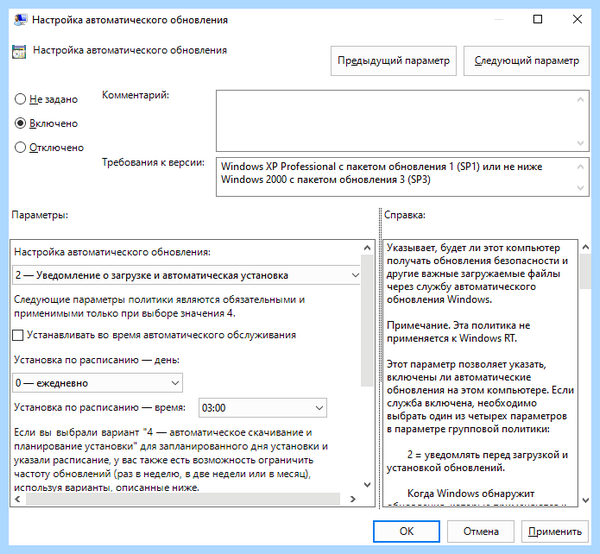Click the 'Windows 2000 с пакетом обновления 3' line
Image resolution: width=600 pixels, height=554 pixels.
pyautogui.click(x=325, y=179)
